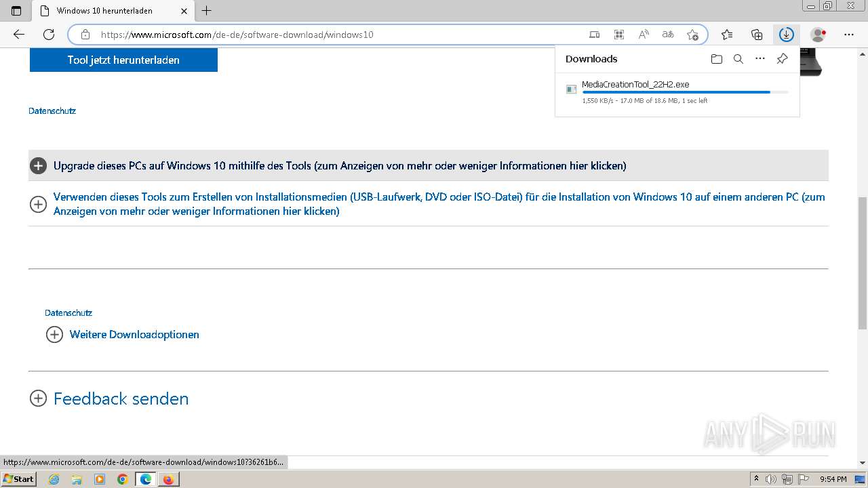
Task: Open Internet Explorer from taskbar
Action: [54, 479]
